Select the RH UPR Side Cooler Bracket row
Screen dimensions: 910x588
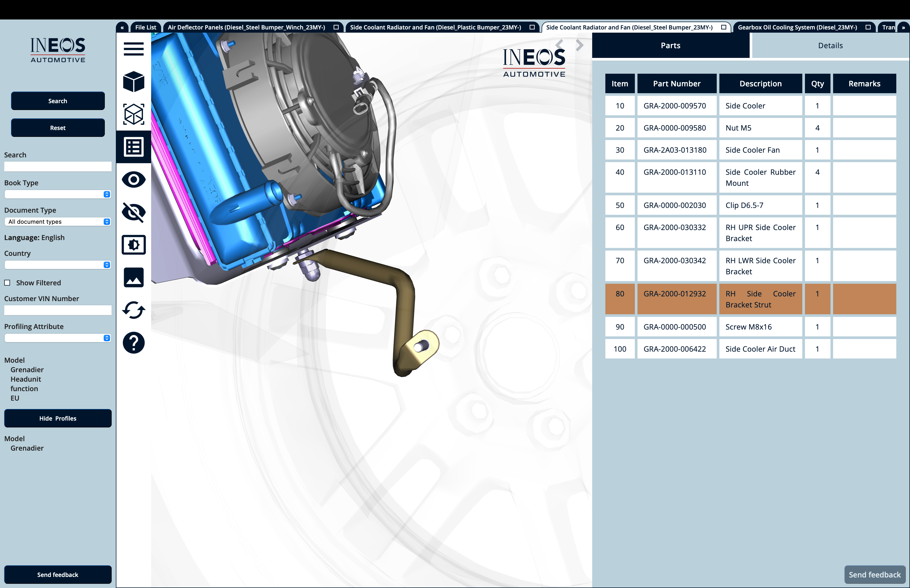(750, 232)
